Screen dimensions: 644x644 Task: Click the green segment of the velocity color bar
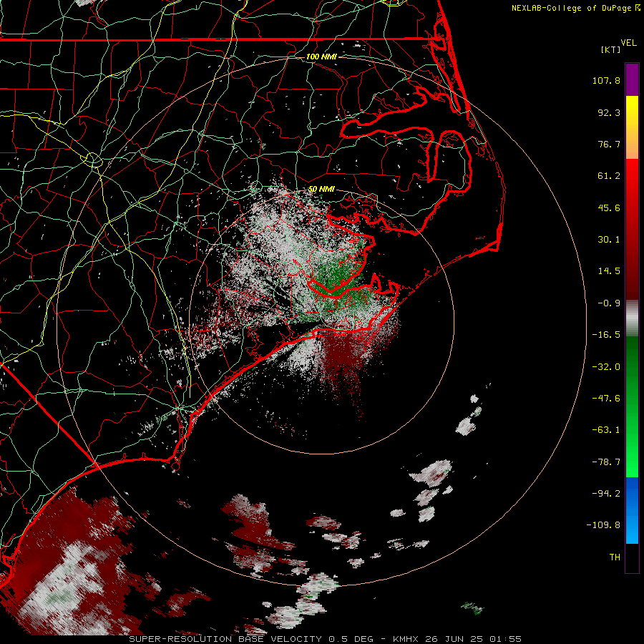coord(632,406)
